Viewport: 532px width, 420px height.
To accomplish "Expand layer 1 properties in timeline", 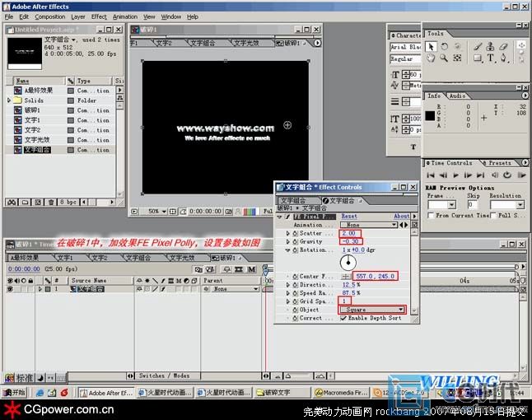I will coord(40,289).
